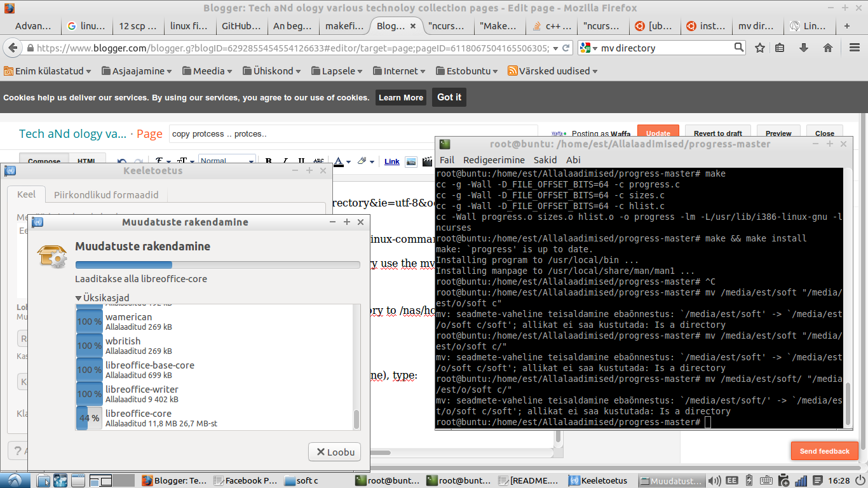This screenshot has height=488, width=868.
Task: Open the EE keyboard layout indicator
Action: pos(731,481)
